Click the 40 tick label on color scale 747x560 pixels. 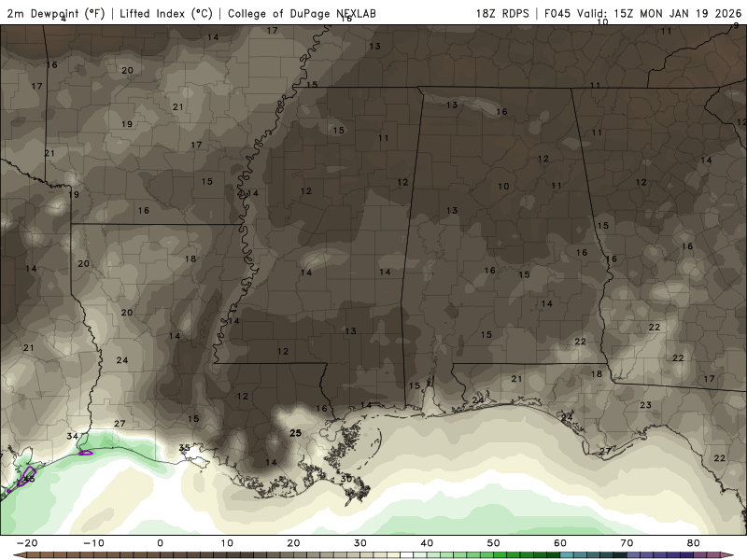427,543
